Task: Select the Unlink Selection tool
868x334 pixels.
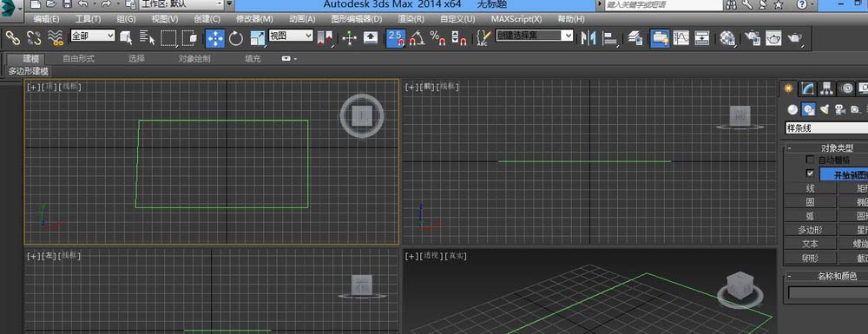Action: coord(34,37)
